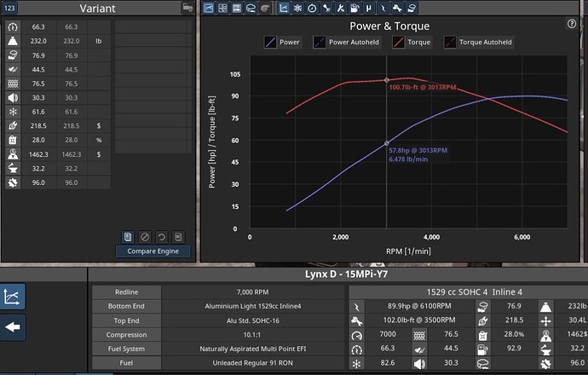Click the 89.9hp @ 6100RPM peak power value
This screenshot has height=375, width=588.
(x=419, y=306)
